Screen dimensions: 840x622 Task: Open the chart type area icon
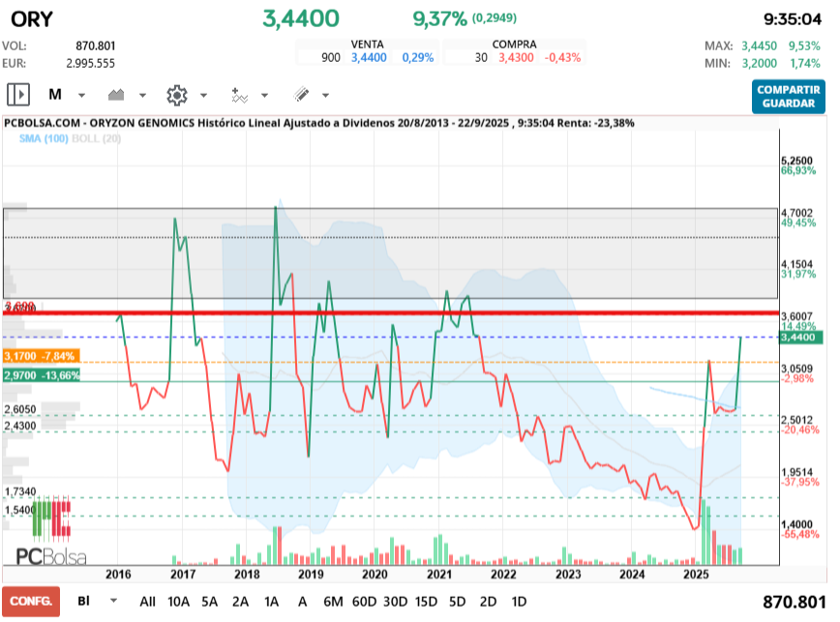coord(118,95)
